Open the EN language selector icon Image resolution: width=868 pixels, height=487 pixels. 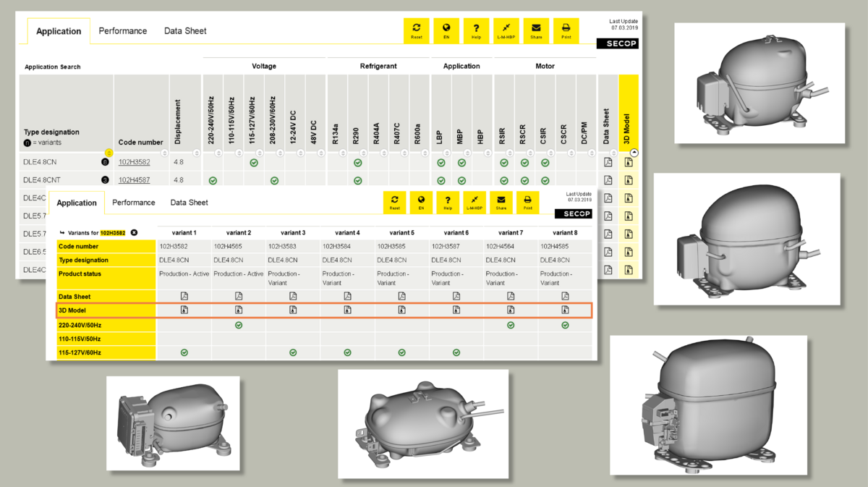(x=446, y=30)
